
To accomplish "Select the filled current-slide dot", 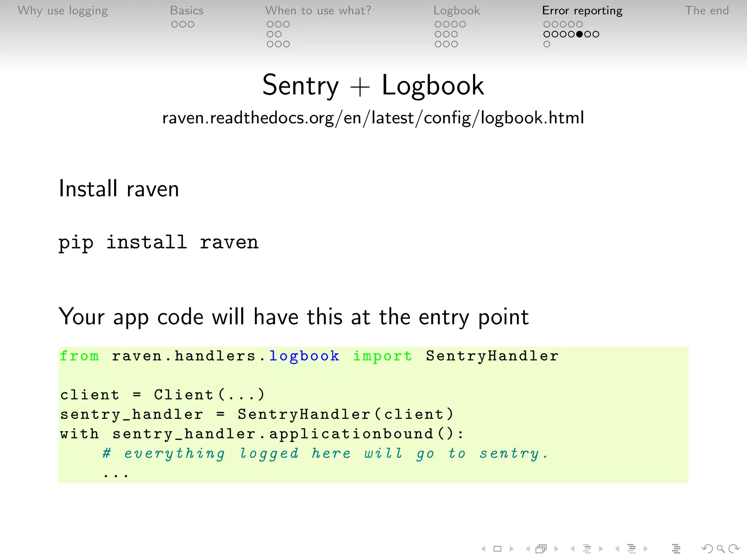I will click(x=580, y=34).
